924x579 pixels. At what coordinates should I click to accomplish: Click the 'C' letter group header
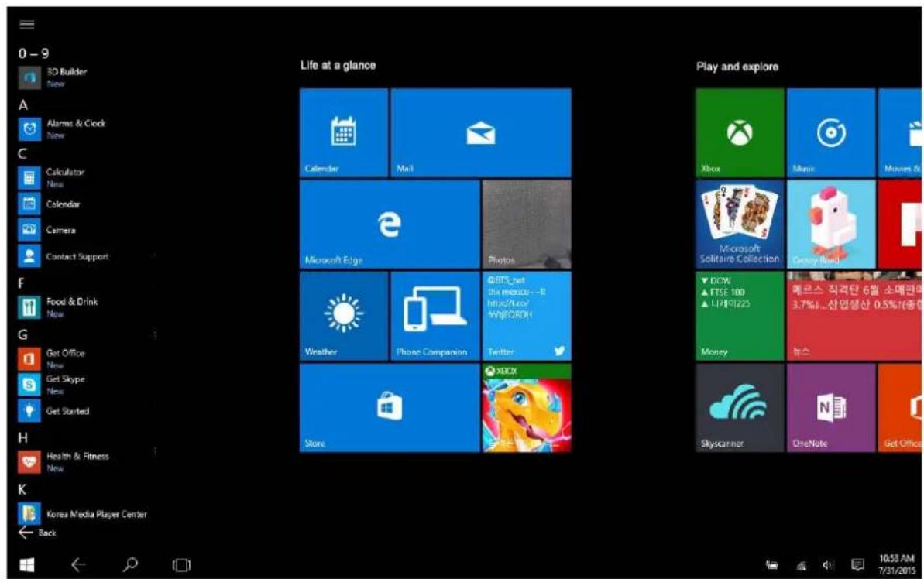pos(22,154)
